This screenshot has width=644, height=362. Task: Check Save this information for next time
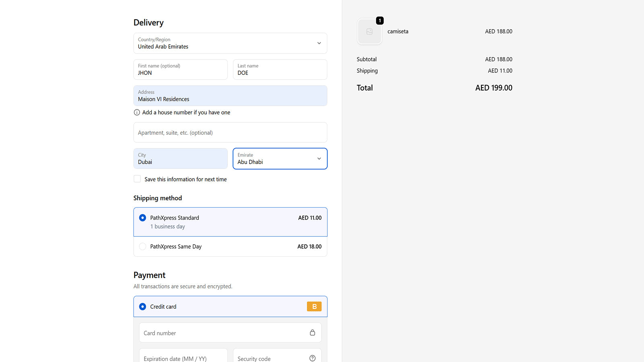click(137, 179)
